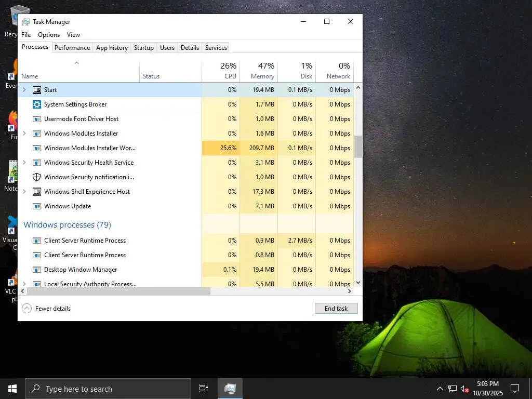The image size is (532, 399).
Task: Click the Windows Security Health Service icon
Action: point(37,163)
